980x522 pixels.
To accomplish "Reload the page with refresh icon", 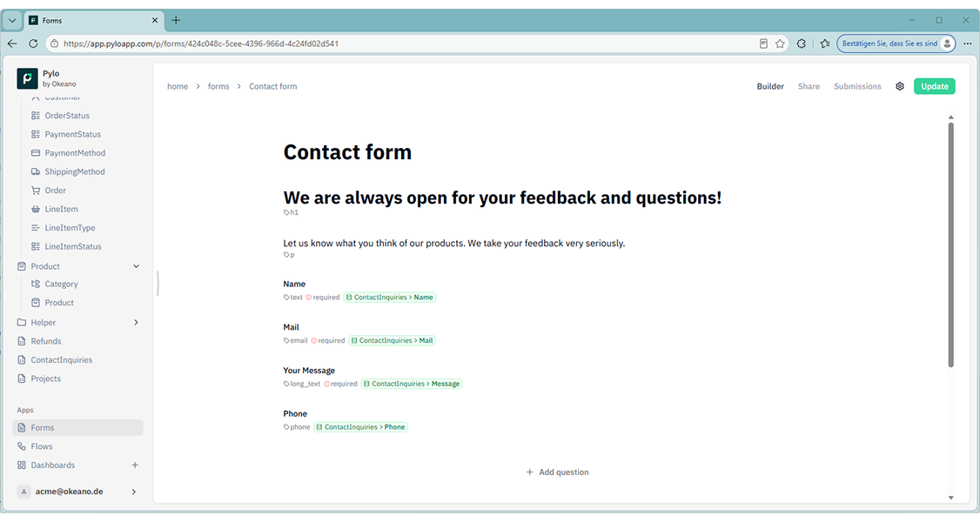I will click(x=33, y=43).
